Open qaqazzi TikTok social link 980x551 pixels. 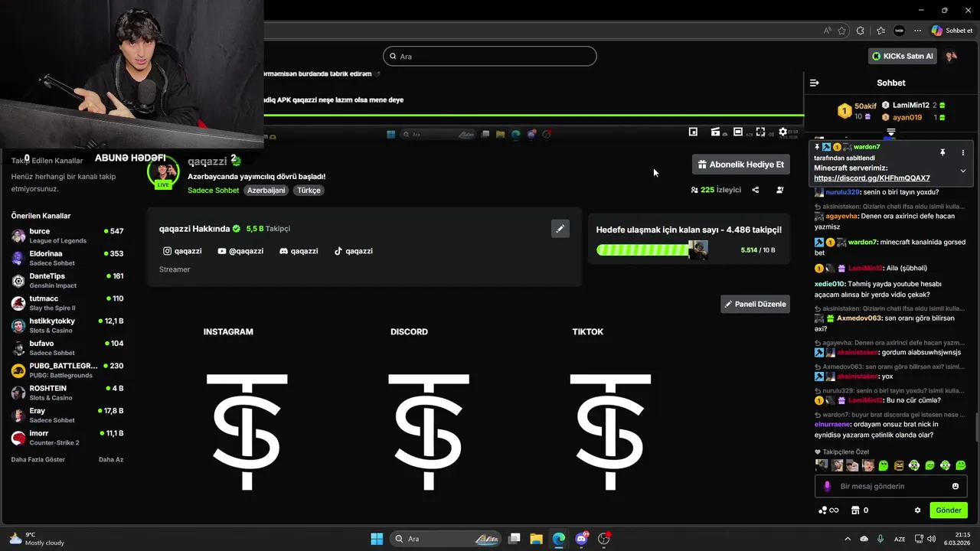click(x=353, y=251)
